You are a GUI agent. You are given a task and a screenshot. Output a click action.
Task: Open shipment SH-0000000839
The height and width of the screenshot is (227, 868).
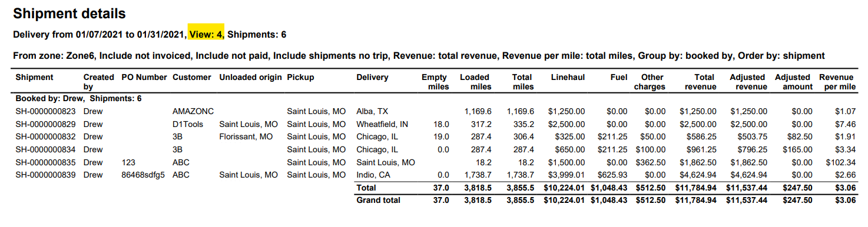pos(46,175)
